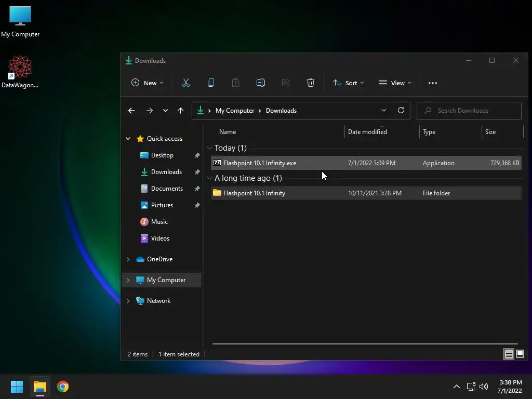
Task: Collapse the Quick access tree
Action: coord(128,138)
